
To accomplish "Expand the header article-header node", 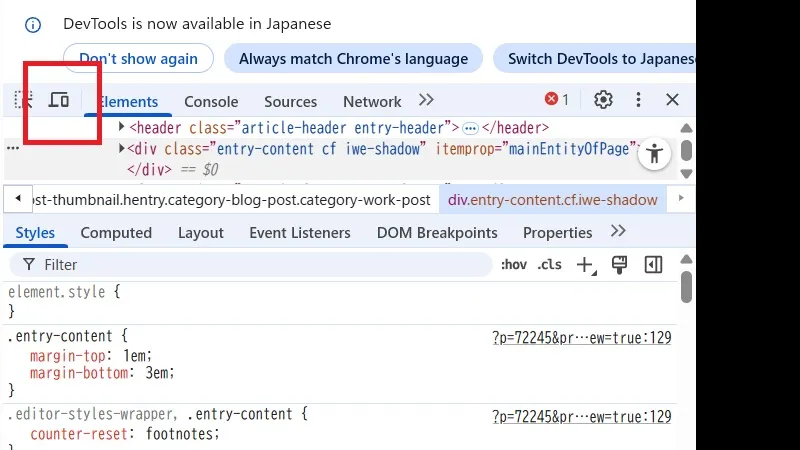I will point(121,127).
